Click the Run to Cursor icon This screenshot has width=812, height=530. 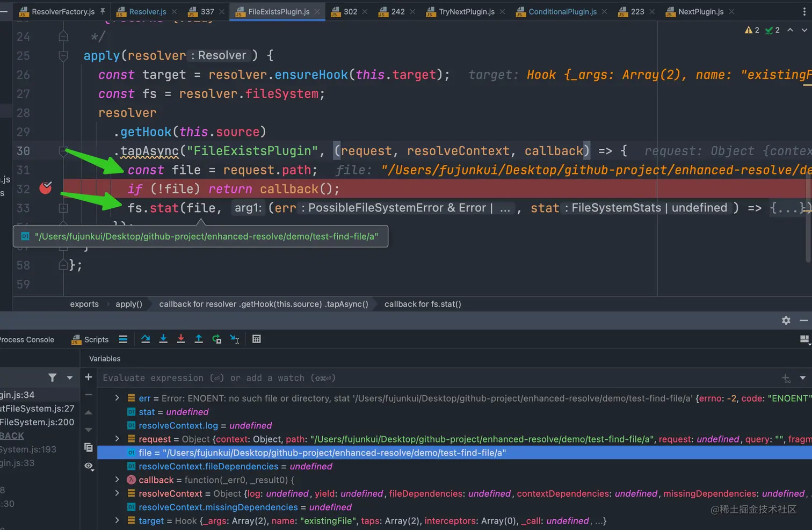pos(235,339)
